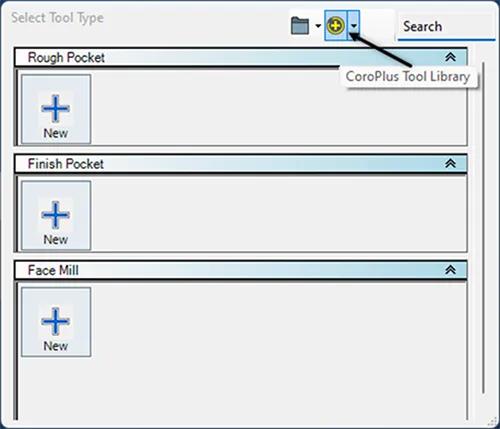Focus the Search input field
500x429 pixels.
click(446, 27)
